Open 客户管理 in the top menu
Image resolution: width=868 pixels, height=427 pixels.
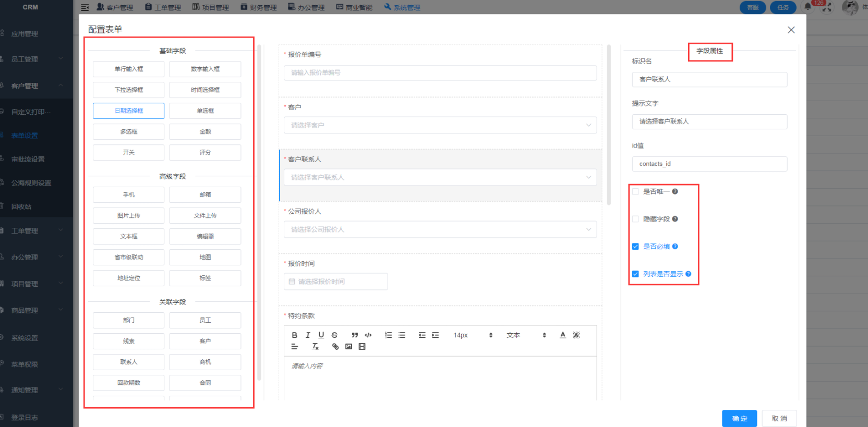pos(115,7)
